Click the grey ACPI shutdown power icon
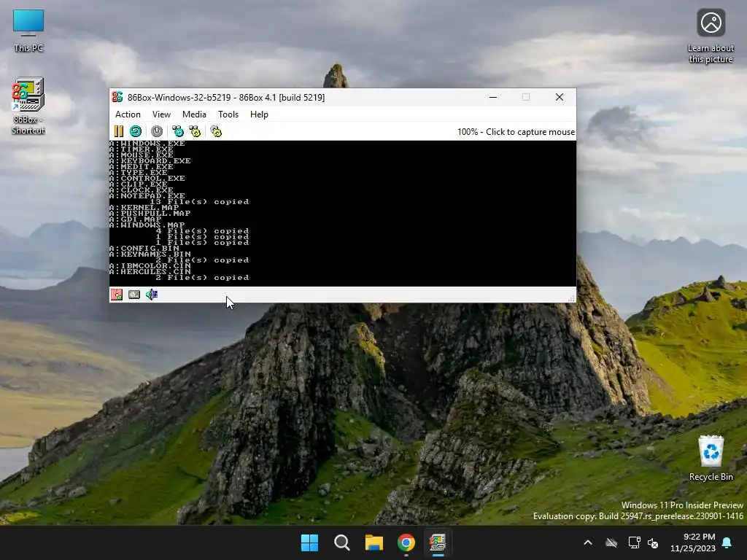 click(157, 131)
